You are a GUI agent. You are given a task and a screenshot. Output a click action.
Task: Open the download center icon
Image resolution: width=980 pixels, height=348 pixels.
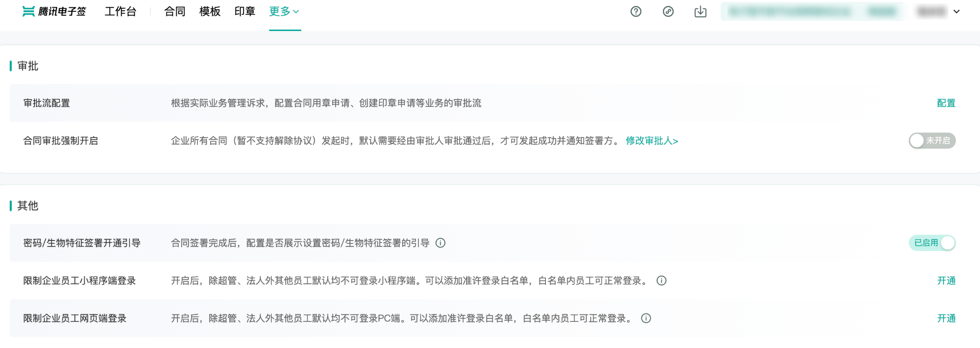[700, 11]
